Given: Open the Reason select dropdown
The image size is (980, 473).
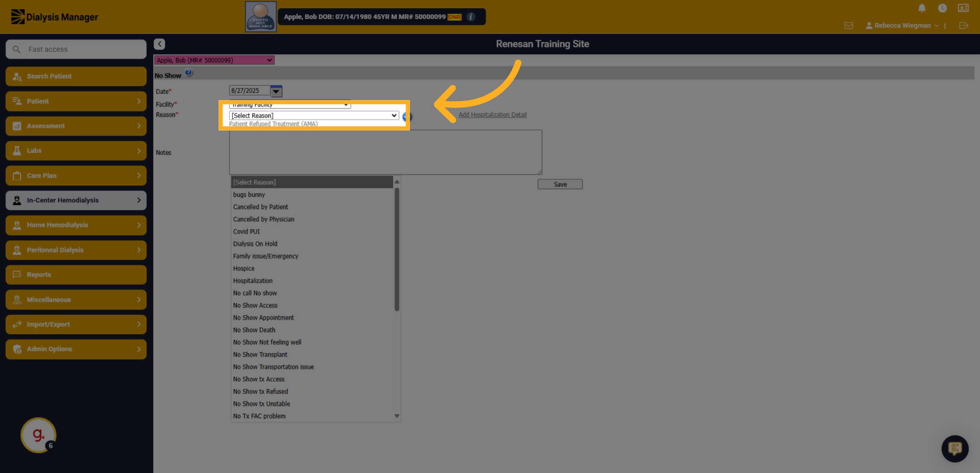Looking at the screenshot, I should coord(314,115).
